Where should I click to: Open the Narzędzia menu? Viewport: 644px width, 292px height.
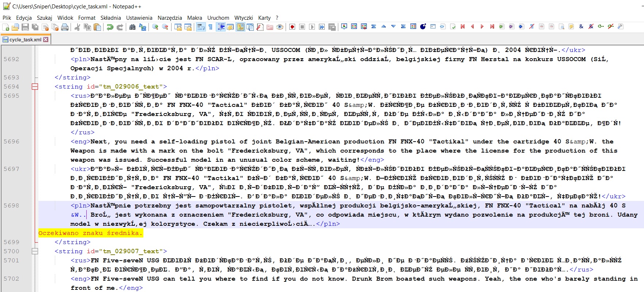pos(170,18)
